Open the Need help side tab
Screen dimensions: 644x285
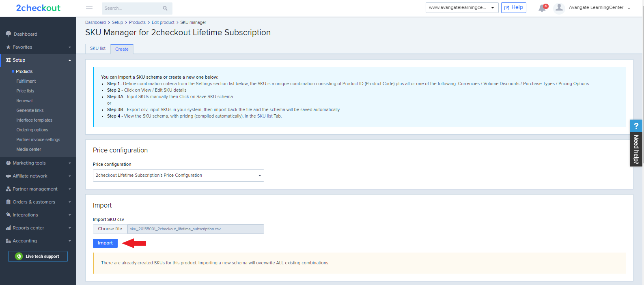[x=636, y=143]
